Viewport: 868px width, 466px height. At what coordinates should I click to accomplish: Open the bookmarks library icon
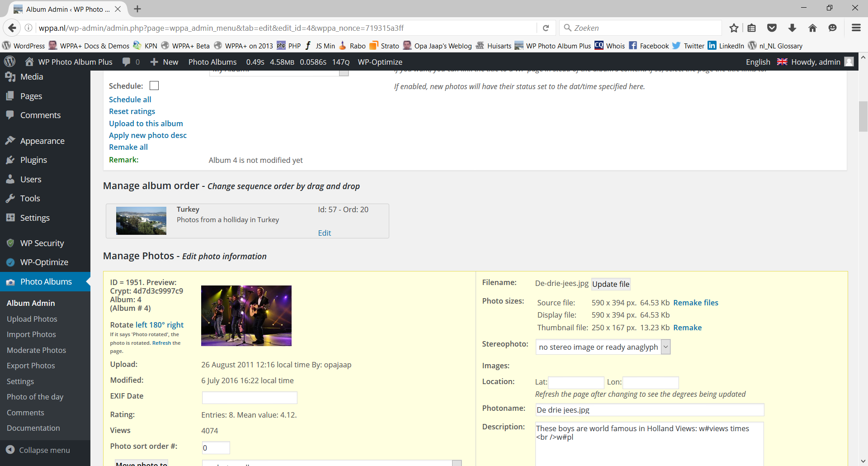(751, 28)
